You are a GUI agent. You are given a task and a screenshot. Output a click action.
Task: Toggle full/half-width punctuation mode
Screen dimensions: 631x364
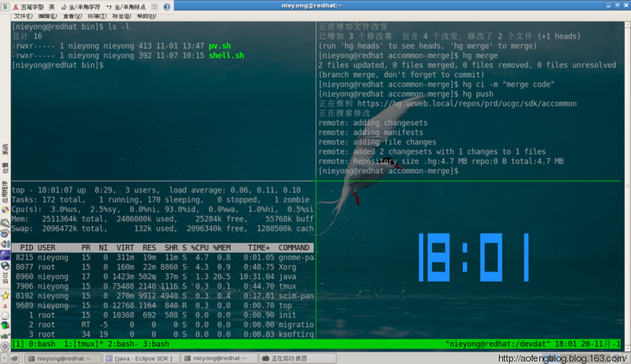click(126, 7)
